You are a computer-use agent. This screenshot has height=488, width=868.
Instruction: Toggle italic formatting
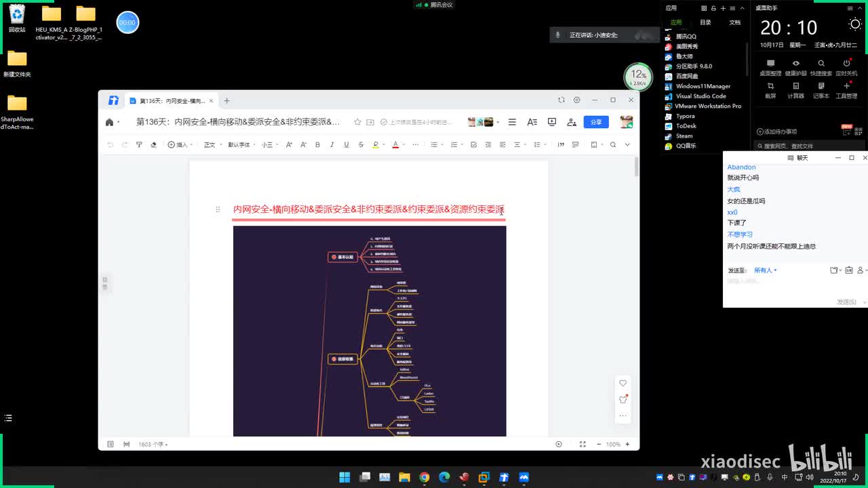(x=332, y=144)
